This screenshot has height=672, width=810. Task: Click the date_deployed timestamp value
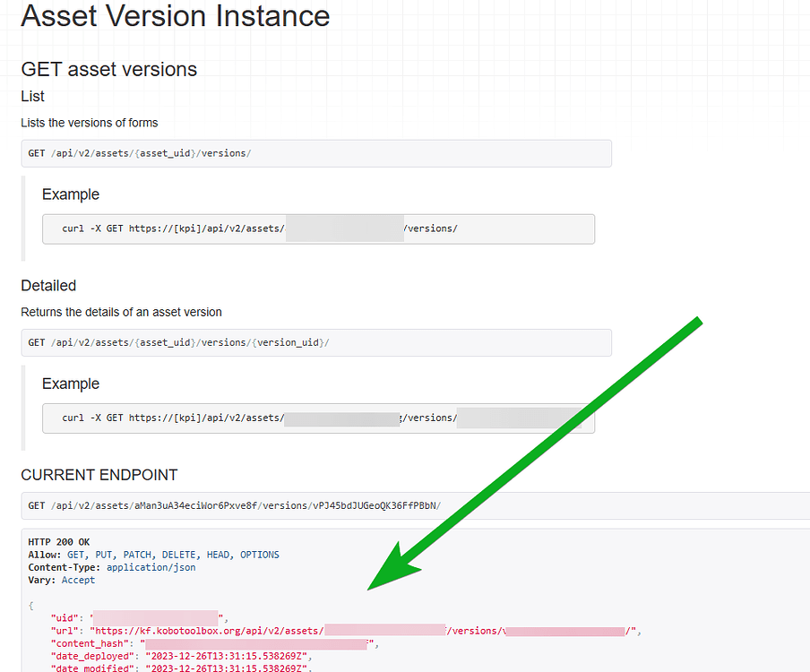[224, 655]
